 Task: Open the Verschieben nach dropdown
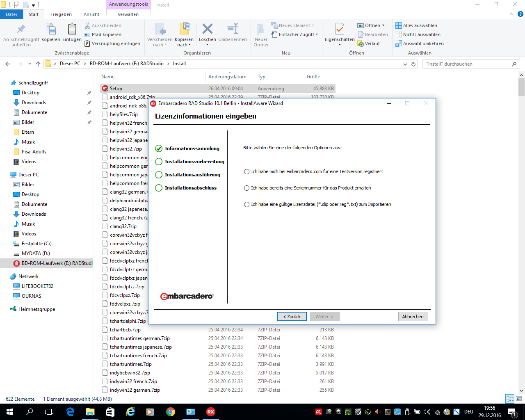(160, 35)
